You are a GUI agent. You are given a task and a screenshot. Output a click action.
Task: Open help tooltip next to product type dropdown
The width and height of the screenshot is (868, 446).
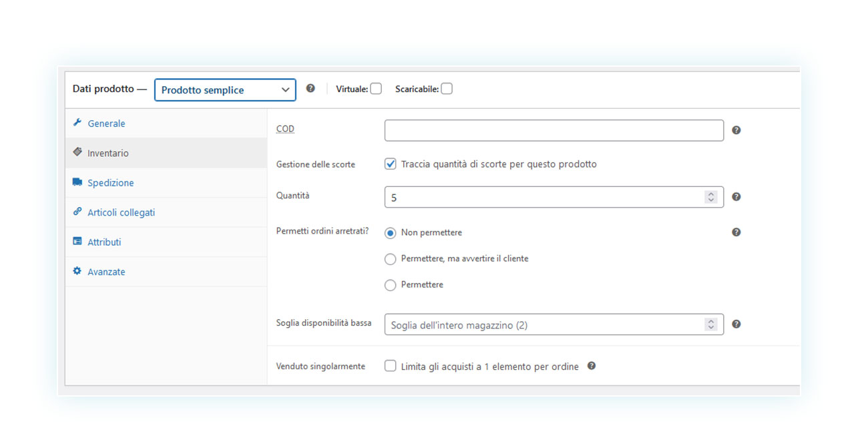coord(310,88)
